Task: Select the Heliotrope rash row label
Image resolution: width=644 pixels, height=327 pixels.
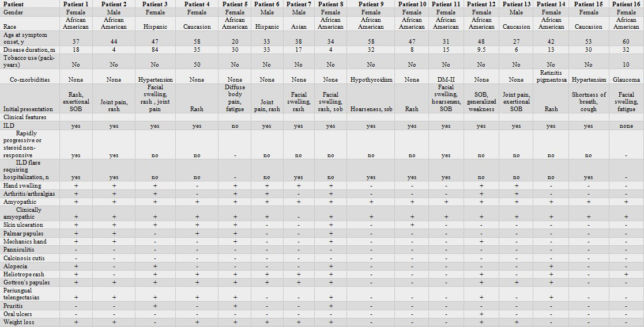Action: coord(24,275)
